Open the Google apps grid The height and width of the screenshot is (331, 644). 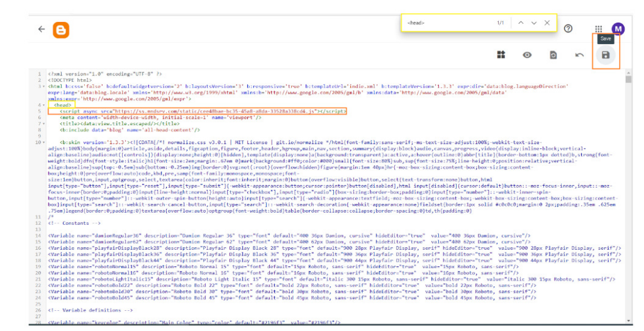click(x=598, y=28)
